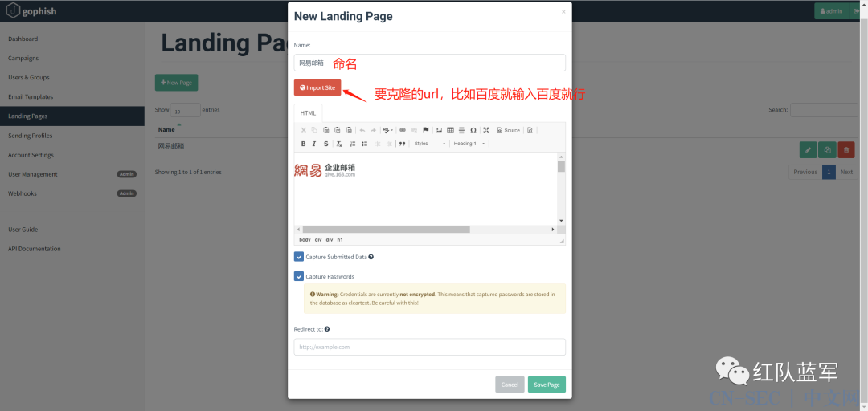This screenshot has height=411, width=868.
Task: Insert a table with the Table icon
Action: 450,130
